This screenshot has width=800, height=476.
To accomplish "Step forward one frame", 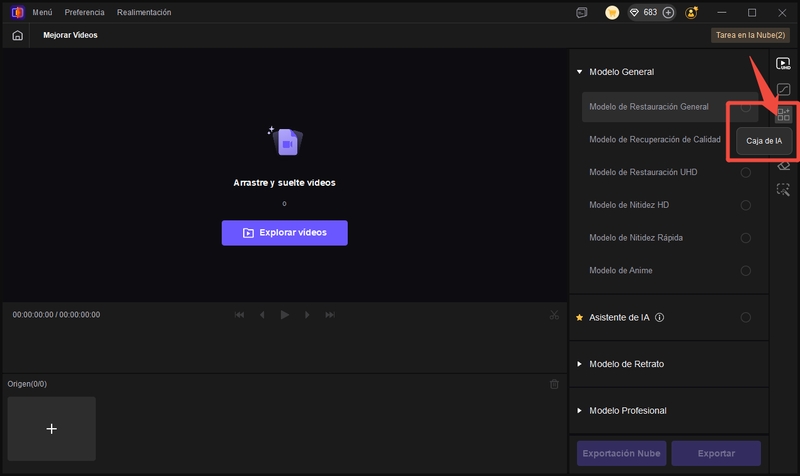I will pos(307,315).
